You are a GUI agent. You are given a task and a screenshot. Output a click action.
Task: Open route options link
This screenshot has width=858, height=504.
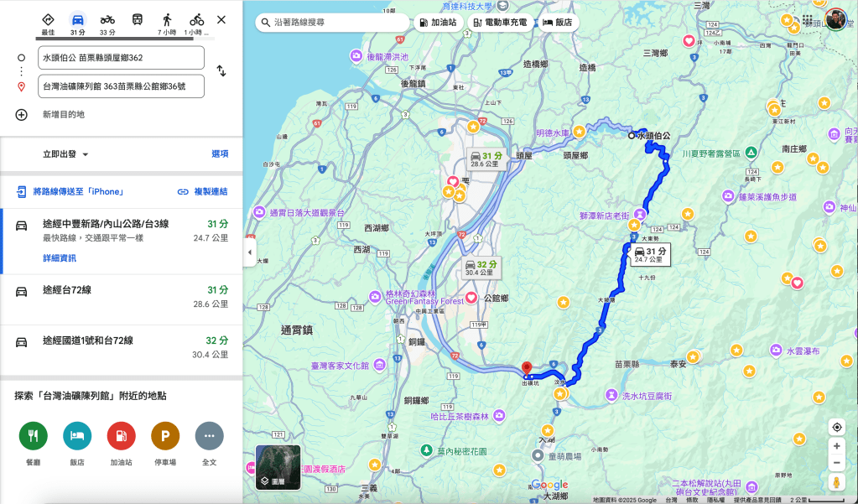click(x=220, y=154)
